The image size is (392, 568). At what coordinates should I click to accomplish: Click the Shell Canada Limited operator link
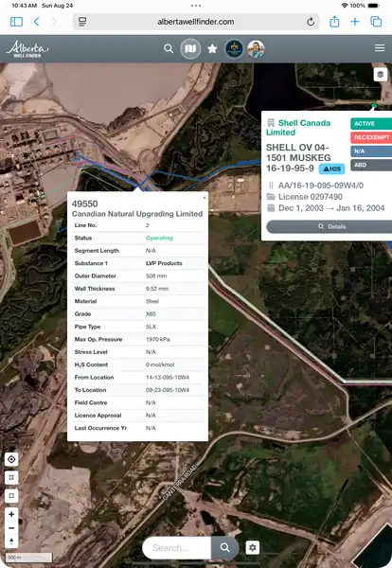tap(298, 128)
